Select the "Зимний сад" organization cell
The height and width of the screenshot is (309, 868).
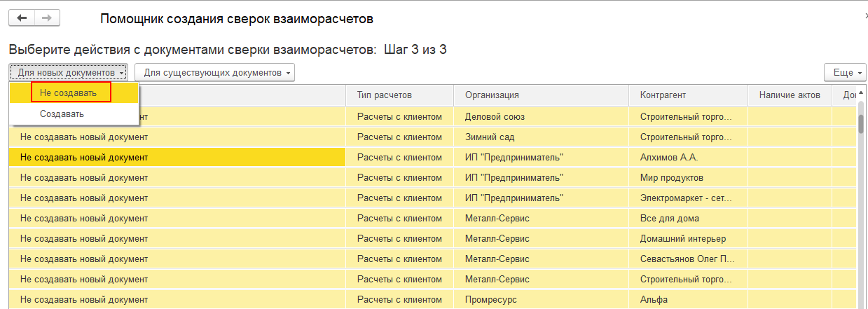(x=489, y=137)
